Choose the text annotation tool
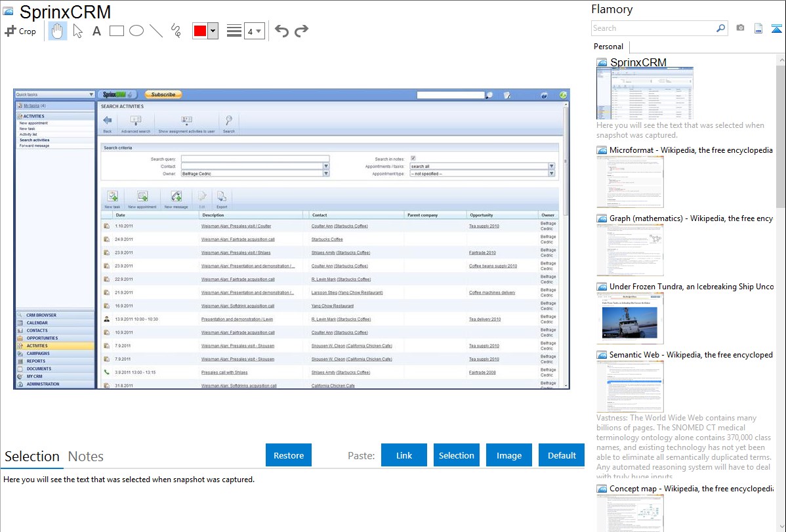The image size is (786, 532). click(96, 31)
